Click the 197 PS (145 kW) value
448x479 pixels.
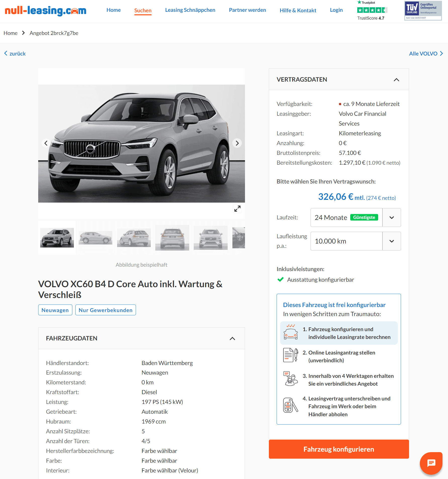point(162,402)
